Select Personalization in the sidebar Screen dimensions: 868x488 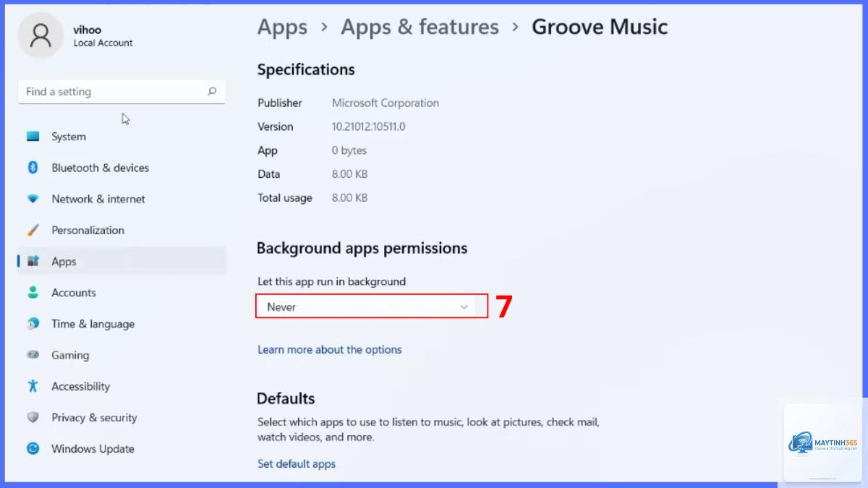(x=122, y=230)
